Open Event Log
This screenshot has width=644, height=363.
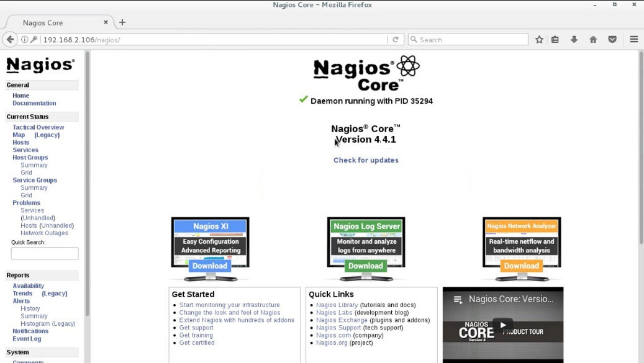click(27, 339)
